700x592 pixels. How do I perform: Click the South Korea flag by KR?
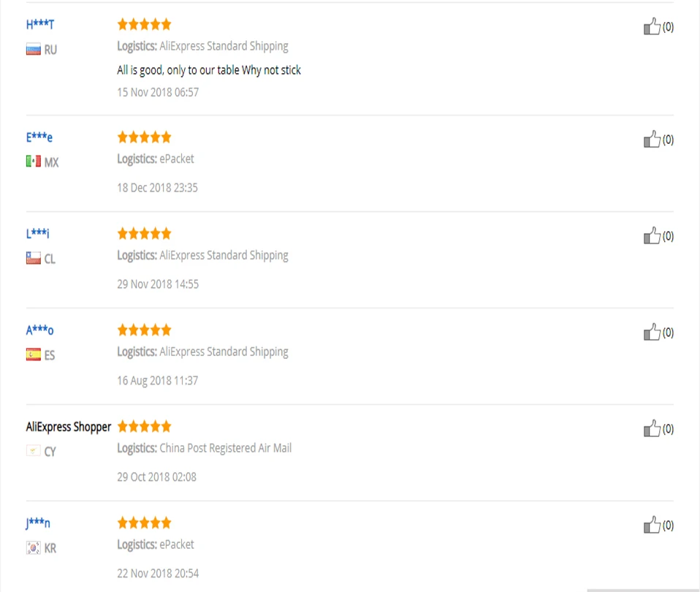point(34,548)
